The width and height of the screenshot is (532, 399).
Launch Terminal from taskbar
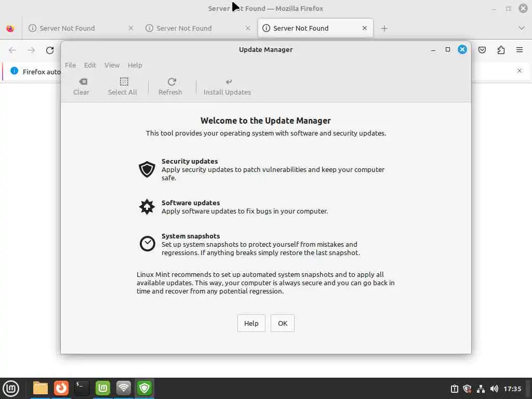coord(82,388)
